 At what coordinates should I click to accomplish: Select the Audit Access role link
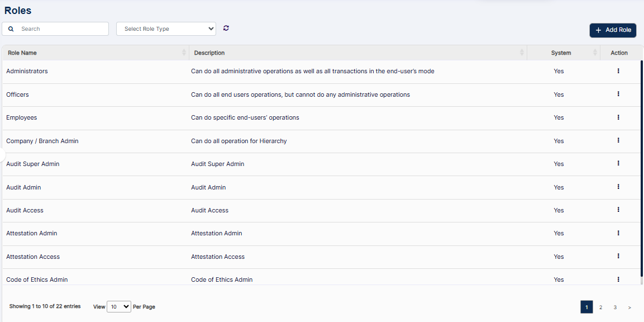[x=25, y=210]
